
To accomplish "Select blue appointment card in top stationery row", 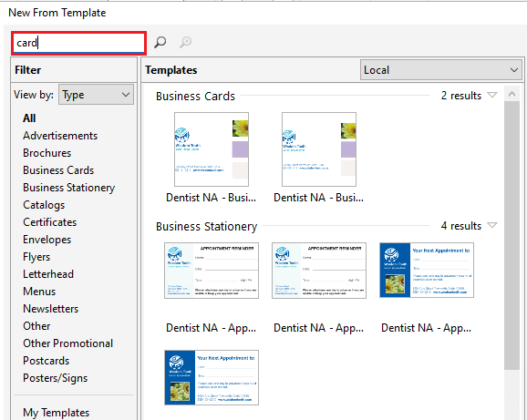I will click(427, 271).
